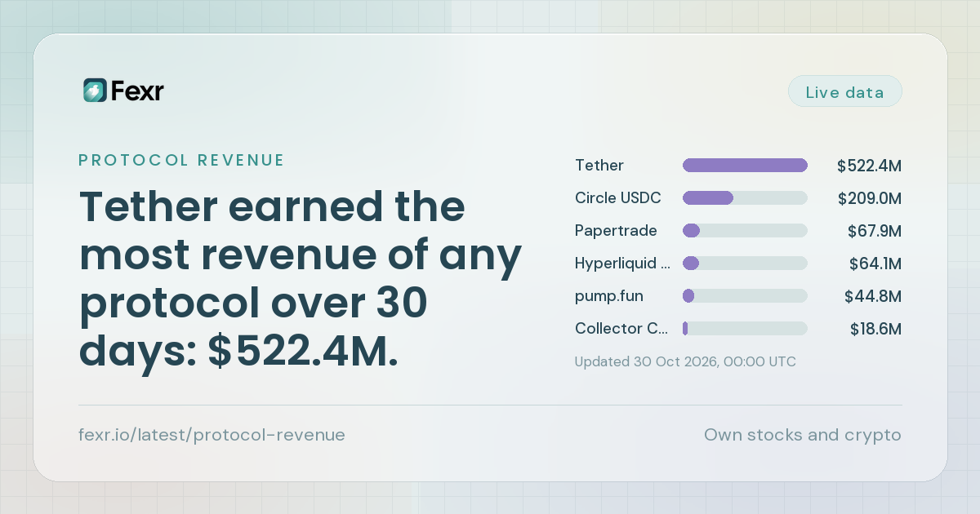Select the Papertrade row label
The height and width of the screenshot is (514, 980).
[x=616, y=231]
